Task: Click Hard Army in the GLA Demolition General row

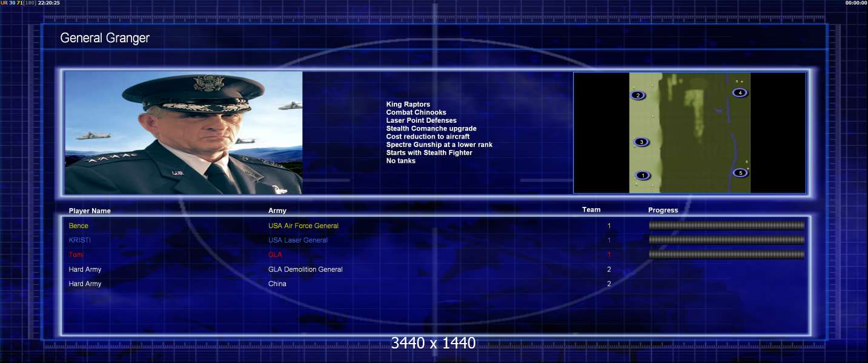Action: tap(85, 269)
